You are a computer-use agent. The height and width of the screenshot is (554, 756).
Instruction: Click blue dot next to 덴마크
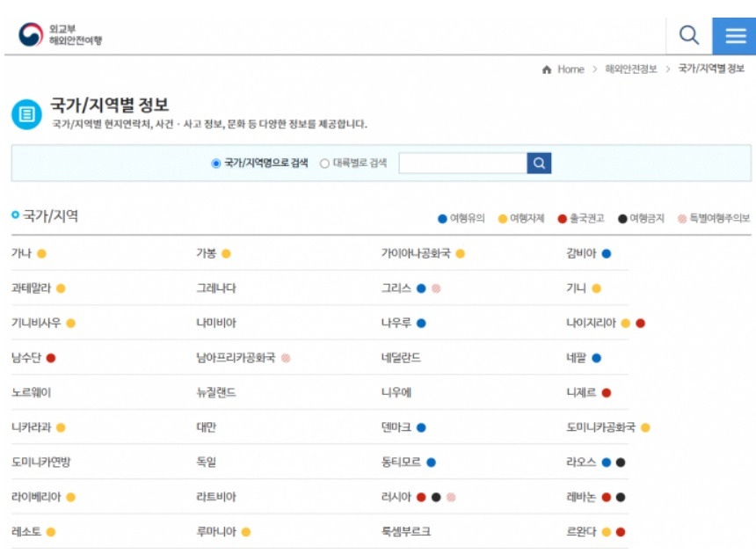tap(421, 427)
